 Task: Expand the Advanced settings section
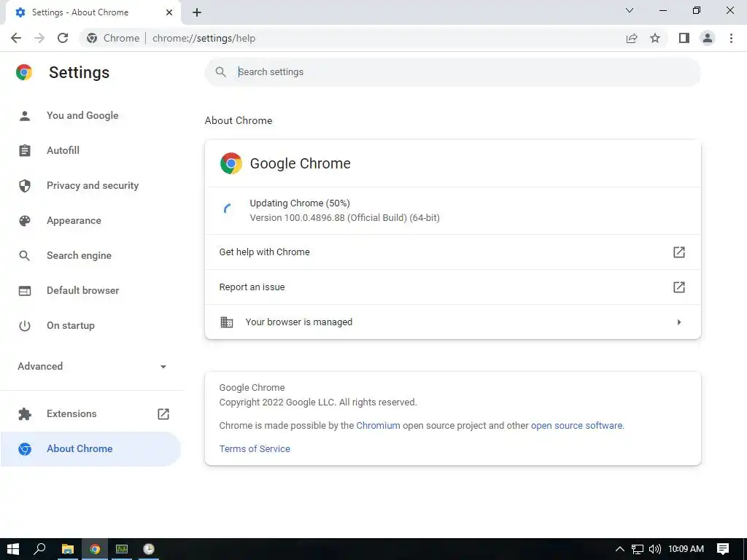[x=92, y=366]
